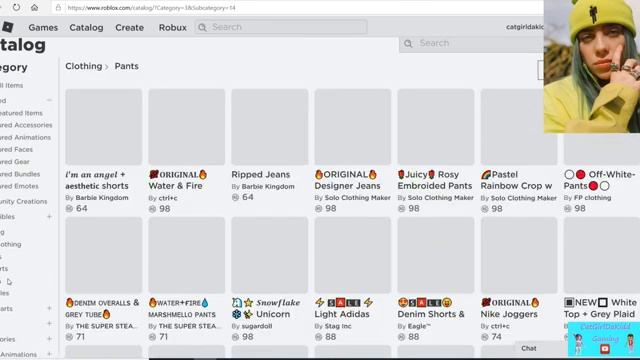Screen dimensions: 640x360
Task: Expand the Collectibles category plus icon
Action: 49,216
